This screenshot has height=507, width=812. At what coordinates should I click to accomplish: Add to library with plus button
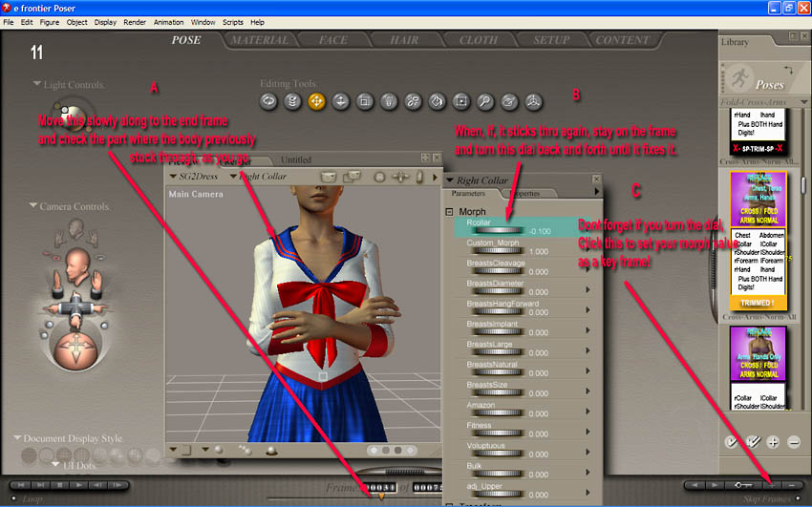[x=773, y=442]
